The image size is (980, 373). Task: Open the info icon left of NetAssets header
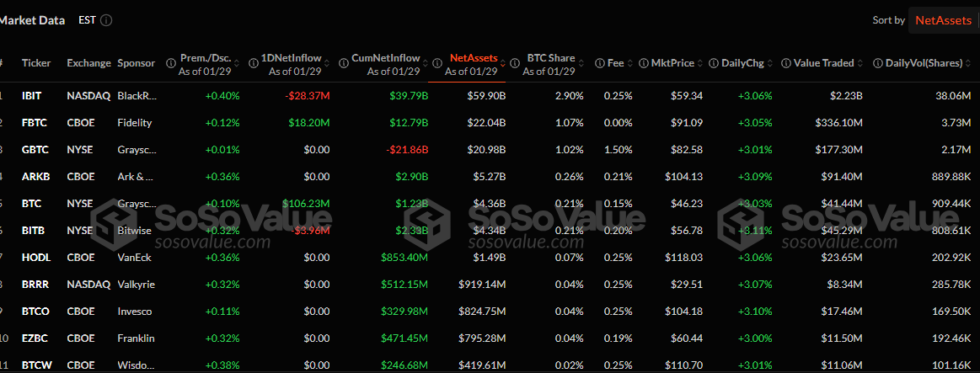[436, 63]
